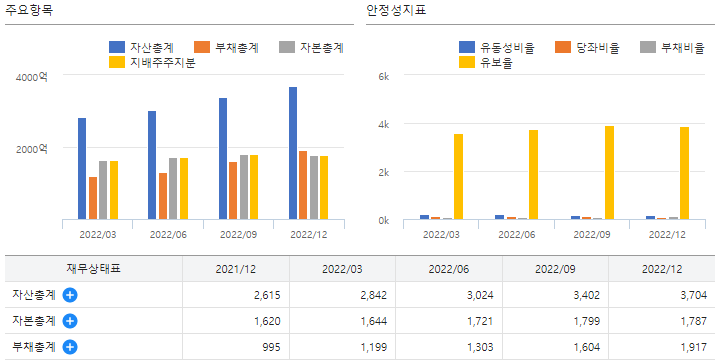Select the 1,787 equity value cell
This screenshot has width=715, height=363.
tap(662, 321)
